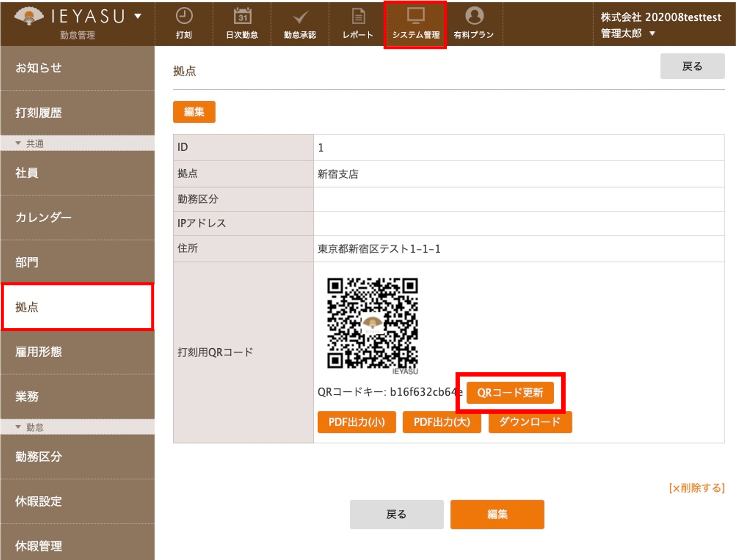Select 拠点 in the sidebar
Image resolution: width=736 pixels, height=560 pixels.
77,307
